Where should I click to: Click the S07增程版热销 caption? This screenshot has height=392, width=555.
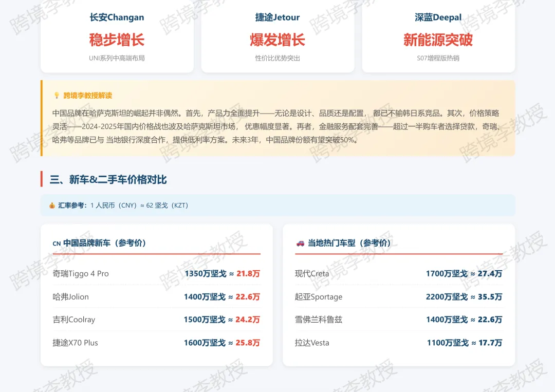pos(438,58)
